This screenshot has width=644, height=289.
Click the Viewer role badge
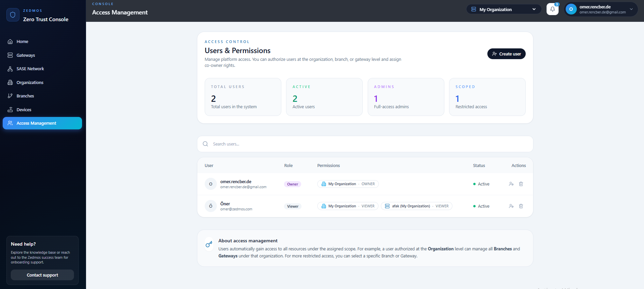pos(292,206)
